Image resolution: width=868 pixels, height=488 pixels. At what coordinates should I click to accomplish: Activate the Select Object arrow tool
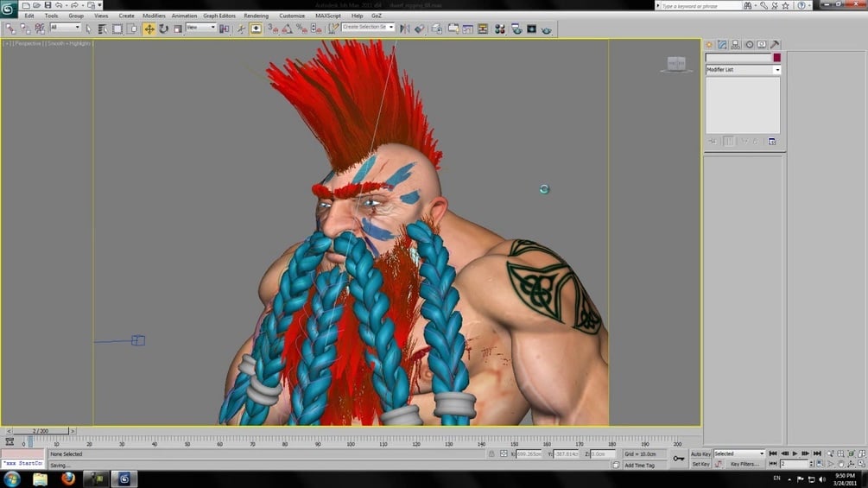click(x=89, y=29)
